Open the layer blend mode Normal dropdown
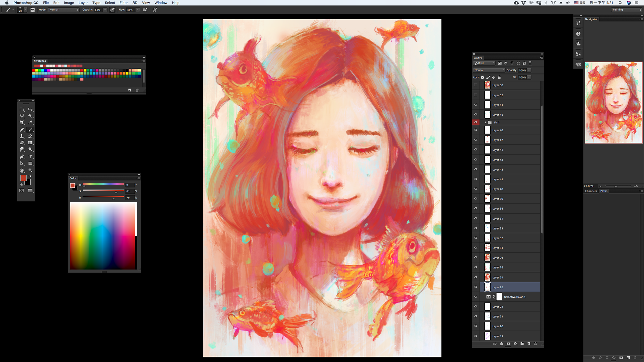Image resolution: width=644 pixels, height=362 pixels. [x=489, y=70]
